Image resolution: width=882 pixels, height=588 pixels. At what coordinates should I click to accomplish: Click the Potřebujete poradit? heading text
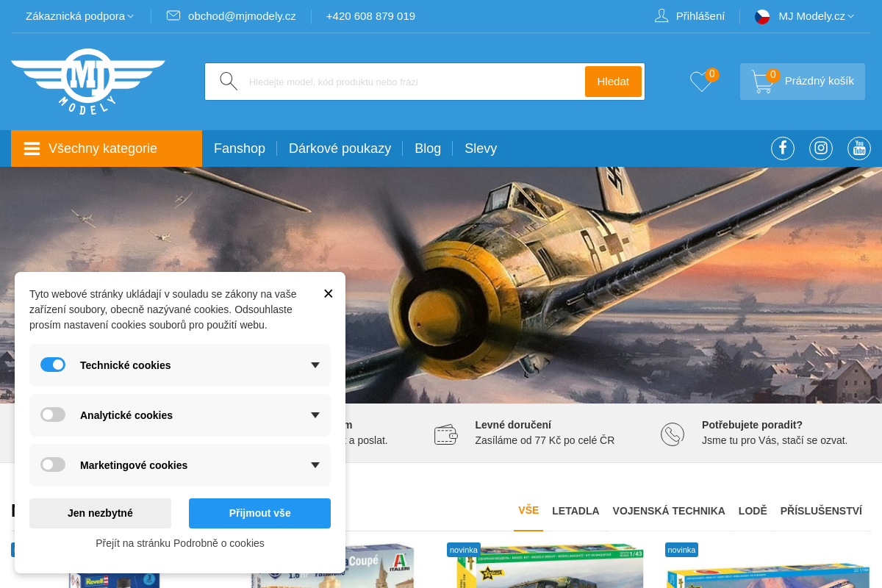coord(752,425)
